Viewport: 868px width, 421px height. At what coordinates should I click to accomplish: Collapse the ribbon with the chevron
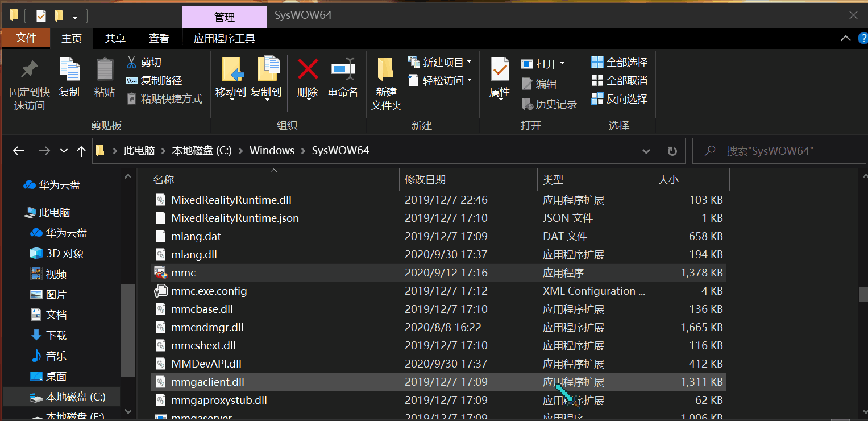[845, 38]
